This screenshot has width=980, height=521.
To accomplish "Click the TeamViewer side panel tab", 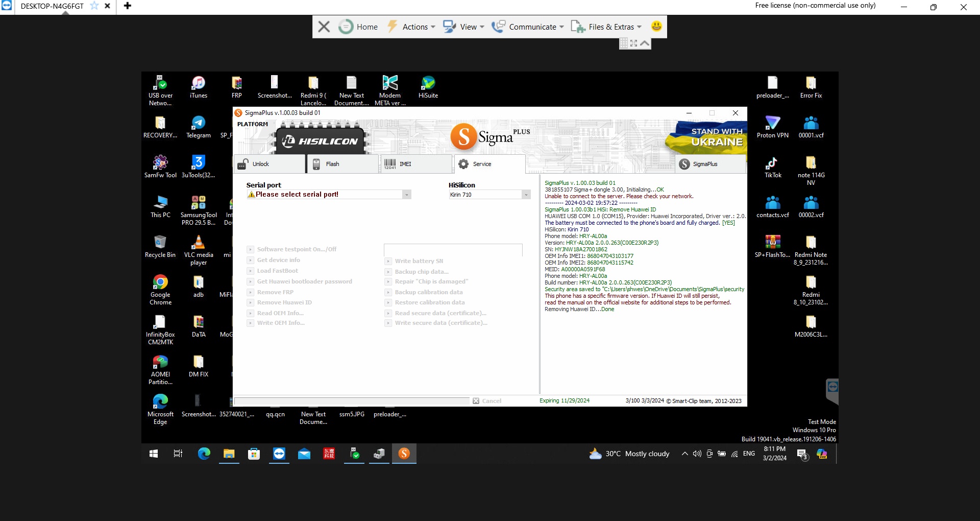I will (832, 391).
